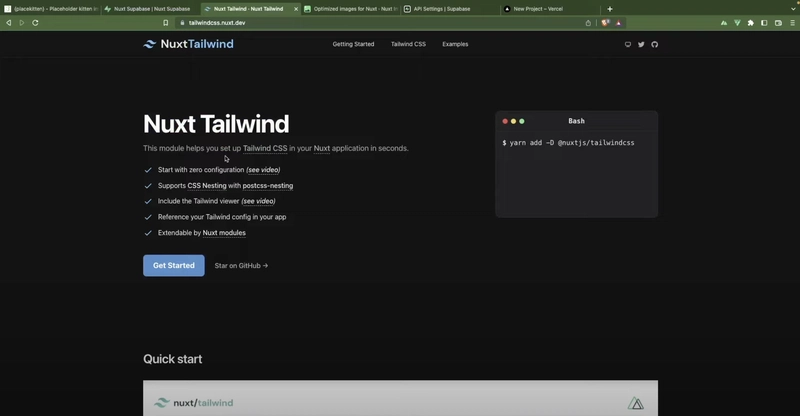Image resolution: width=800 pixels, height=416 pixels.
Task: Switch to the API Settings Supabase tab
Action: point(449,9)
